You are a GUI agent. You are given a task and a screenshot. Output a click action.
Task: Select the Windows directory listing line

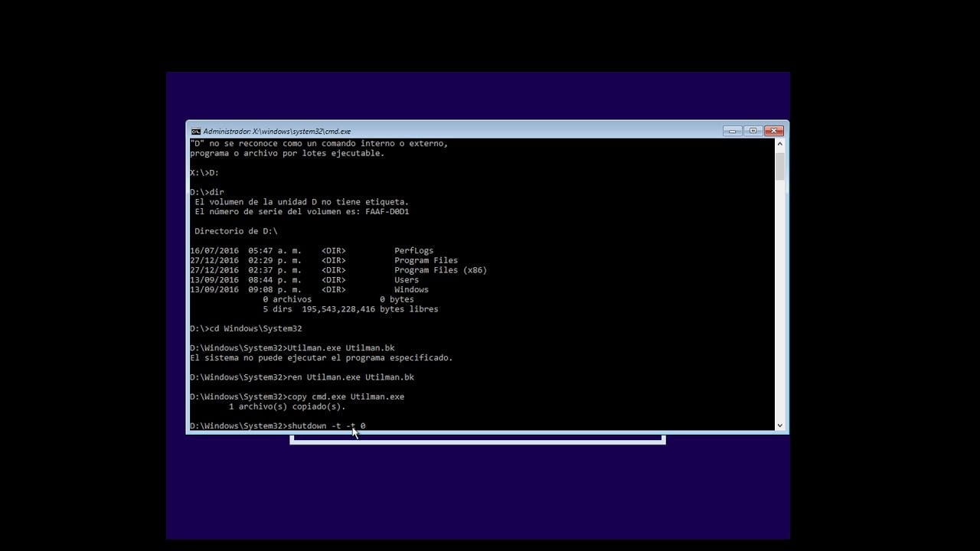[411, 289]
